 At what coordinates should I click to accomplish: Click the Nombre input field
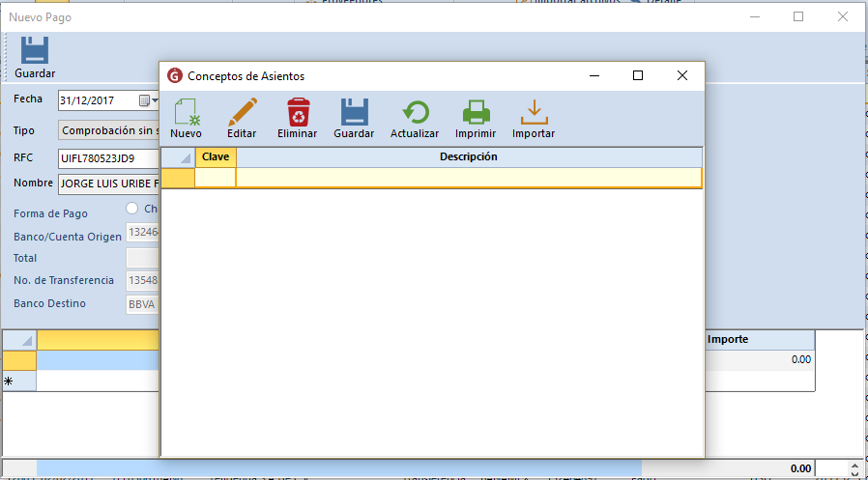108,183
